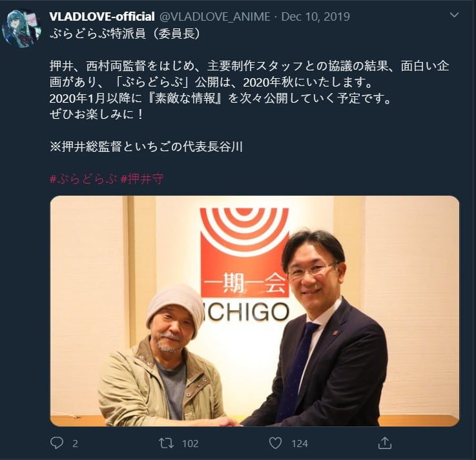The height and width of the screenshot is (460, 476).
Task: Open the share tweet icon
Action: [385, 443]
